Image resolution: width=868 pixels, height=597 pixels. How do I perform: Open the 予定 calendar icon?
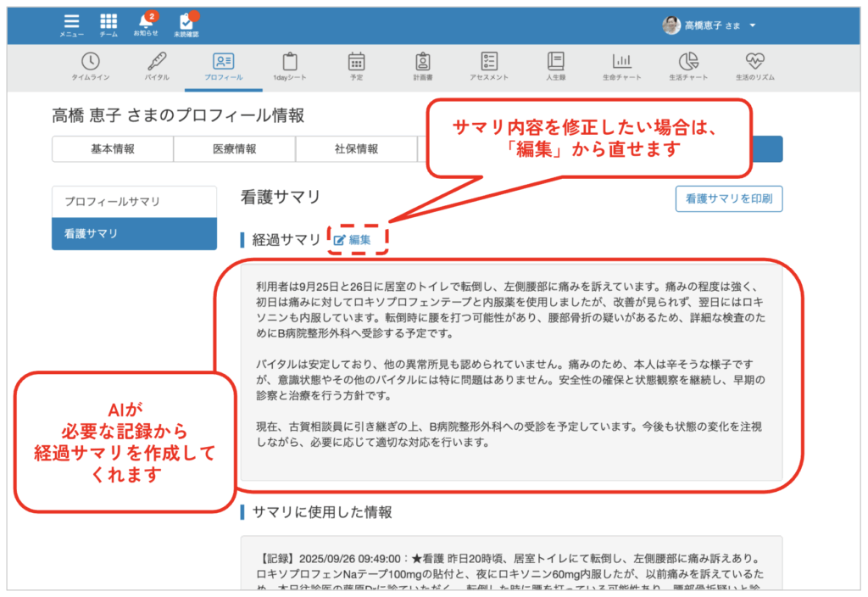coord(356,64)
